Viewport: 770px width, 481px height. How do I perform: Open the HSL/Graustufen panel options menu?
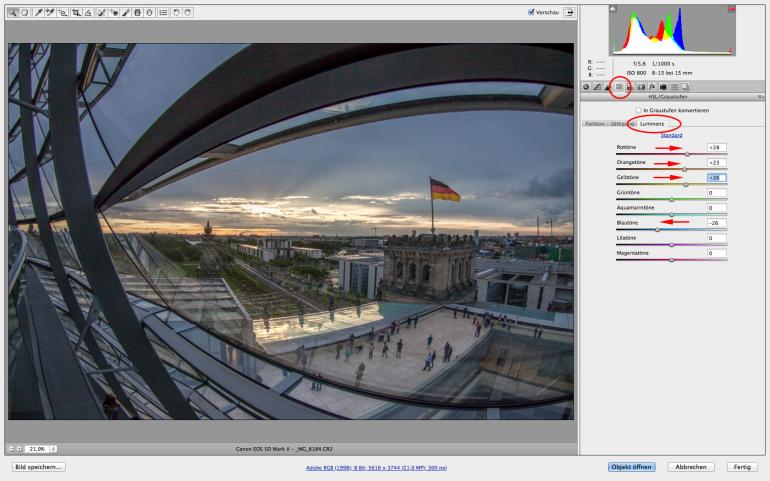[761, 96]
